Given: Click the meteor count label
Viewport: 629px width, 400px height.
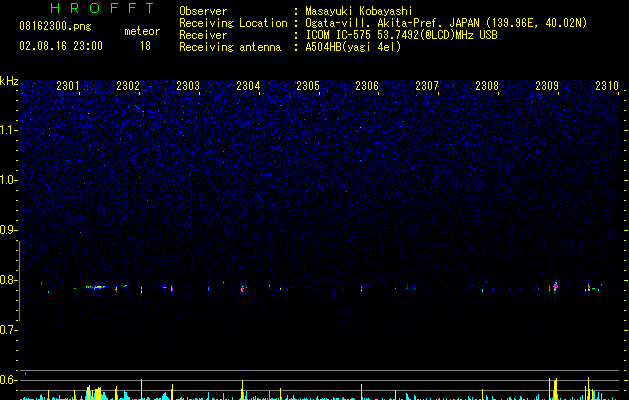Looking at the screenshot, I should click(x=142, y=31).
